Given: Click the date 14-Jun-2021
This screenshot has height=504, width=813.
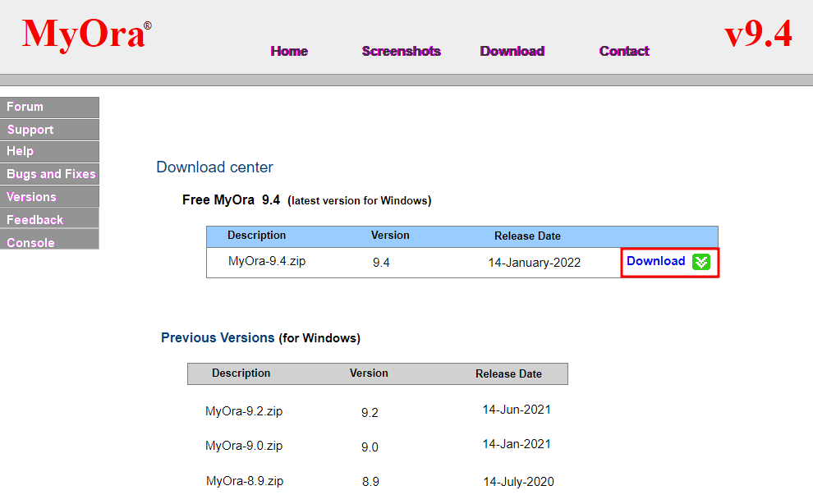Looking at the screenshot, I should (x=517, y=410).
